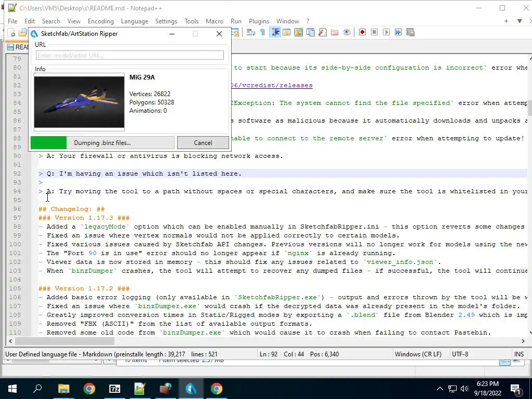Click the '## Changelog: ##' heading line
The image size is (532, 399).
(x=71, y=209)
